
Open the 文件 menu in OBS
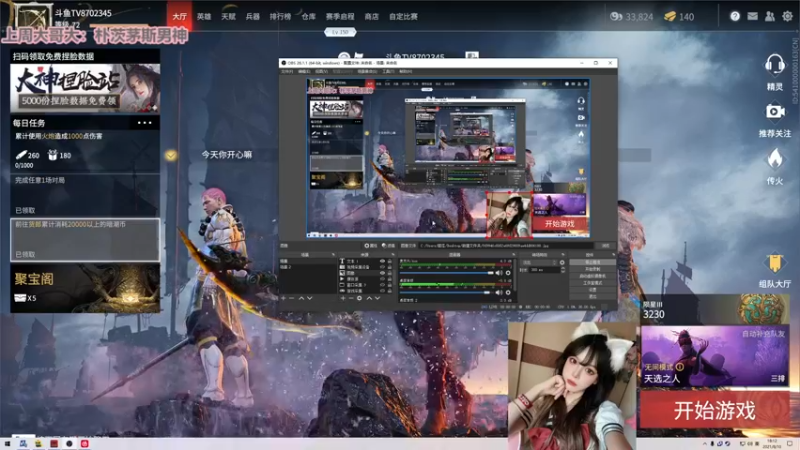[287, 71]
